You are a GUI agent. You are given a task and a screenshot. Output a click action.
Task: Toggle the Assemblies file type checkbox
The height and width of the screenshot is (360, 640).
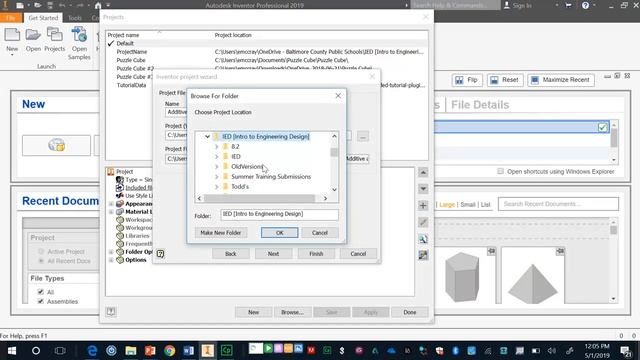[40, 301]
